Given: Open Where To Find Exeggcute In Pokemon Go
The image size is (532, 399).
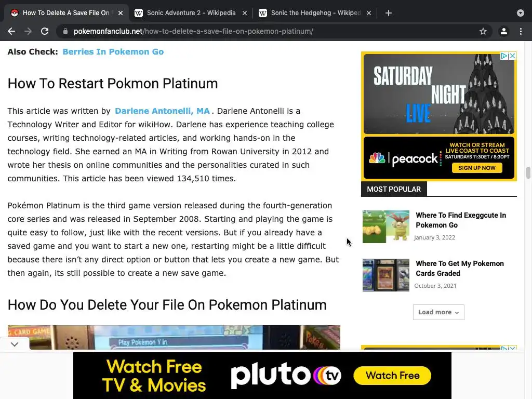Looking at the screenshot, I should click(x=461, y=220).
